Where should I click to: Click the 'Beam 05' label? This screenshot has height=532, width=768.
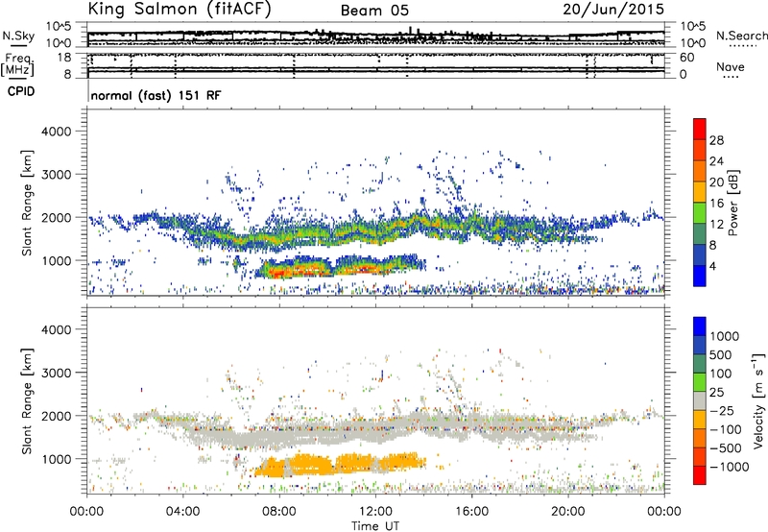[374, 11]
